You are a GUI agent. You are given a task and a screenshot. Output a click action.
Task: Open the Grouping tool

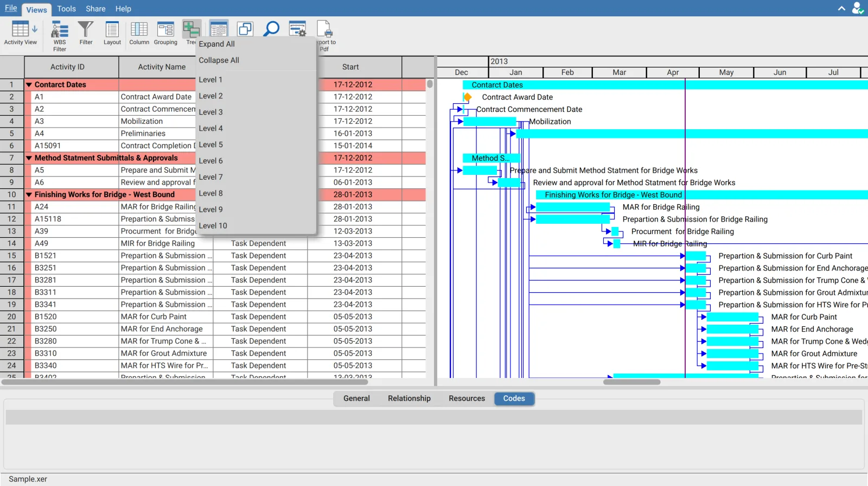(x=165, y=33)
